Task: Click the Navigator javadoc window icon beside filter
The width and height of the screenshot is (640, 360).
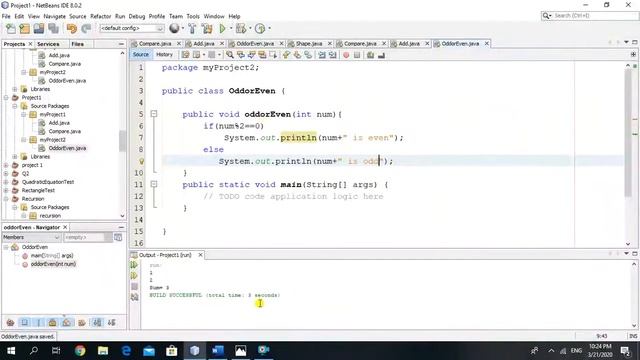Action: tap(118, 237)
